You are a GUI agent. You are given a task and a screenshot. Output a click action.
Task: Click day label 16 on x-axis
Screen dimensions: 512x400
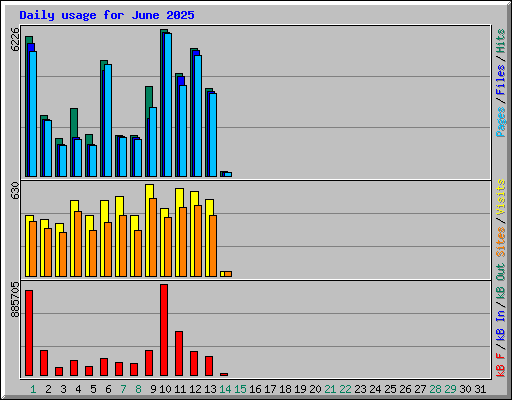point(255,389)
